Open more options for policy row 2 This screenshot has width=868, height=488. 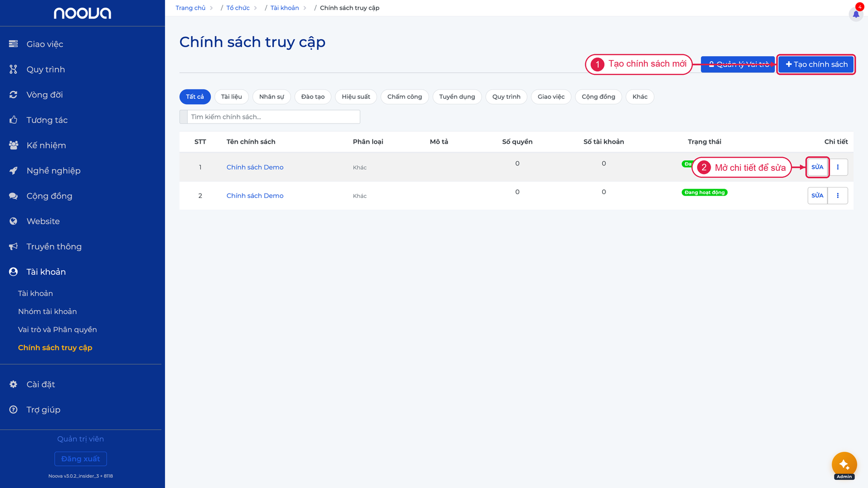(838, 195)
